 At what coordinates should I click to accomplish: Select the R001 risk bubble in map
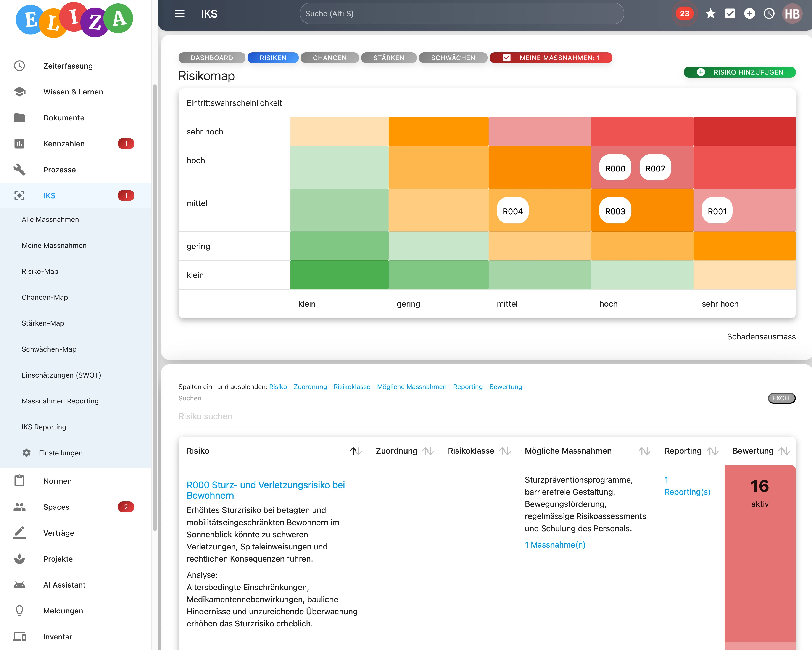(x=717, y=211)
